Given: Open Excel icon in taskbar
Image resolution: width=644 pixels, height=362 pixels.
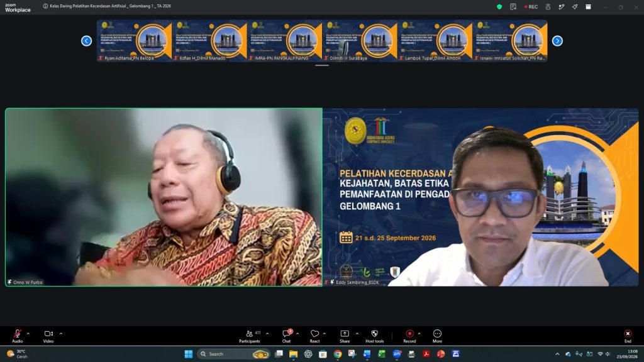Looking at the screenshot, I should tap(382, 354).
